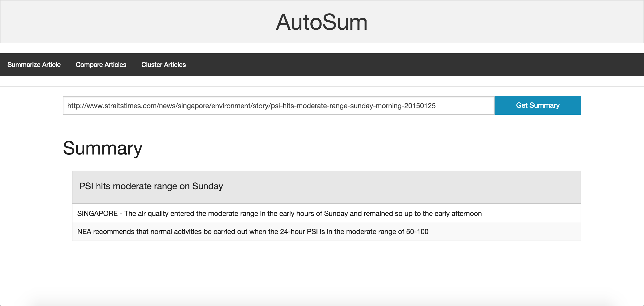This screenshot has width=644, height=306.
Task: Click the PSI abbreviation in headline panel
Action: click(86, 186)
